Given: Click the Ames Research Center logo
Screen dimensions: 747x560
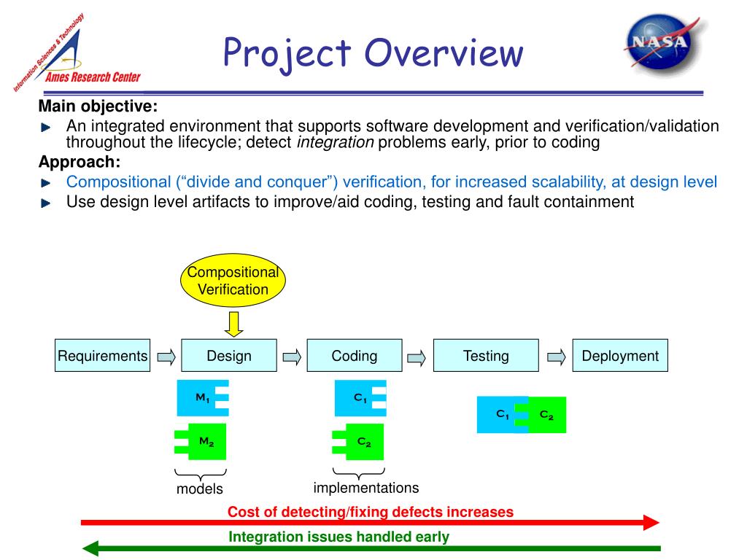Looking at the screenshot, I should tap(76, 52).
